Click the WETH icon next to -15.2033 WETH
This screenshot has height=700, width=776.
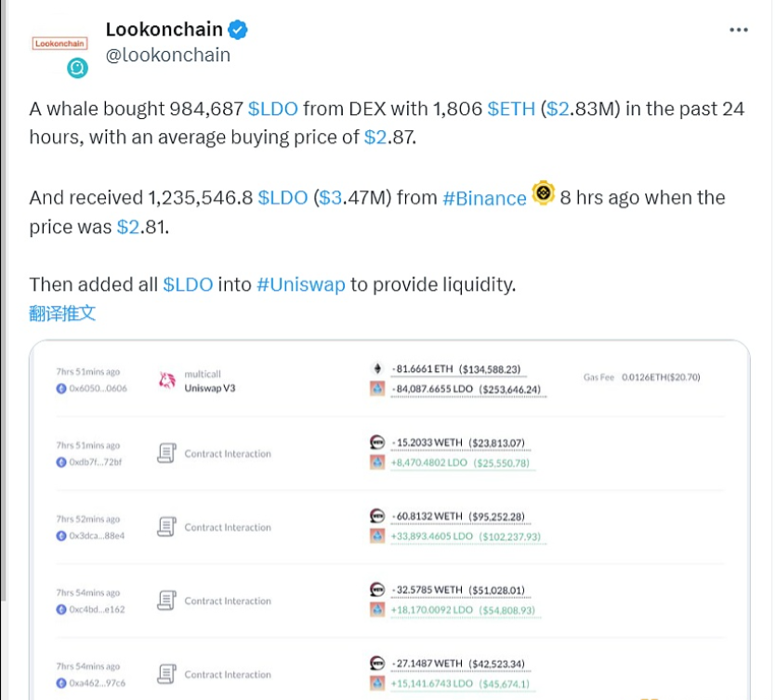pyautogui.click(x=377, y=442)
